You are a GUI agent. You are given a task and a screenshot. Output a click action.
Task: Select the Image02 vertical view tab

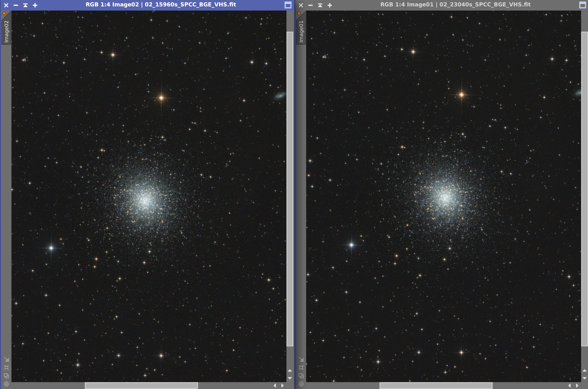[6, 31]
